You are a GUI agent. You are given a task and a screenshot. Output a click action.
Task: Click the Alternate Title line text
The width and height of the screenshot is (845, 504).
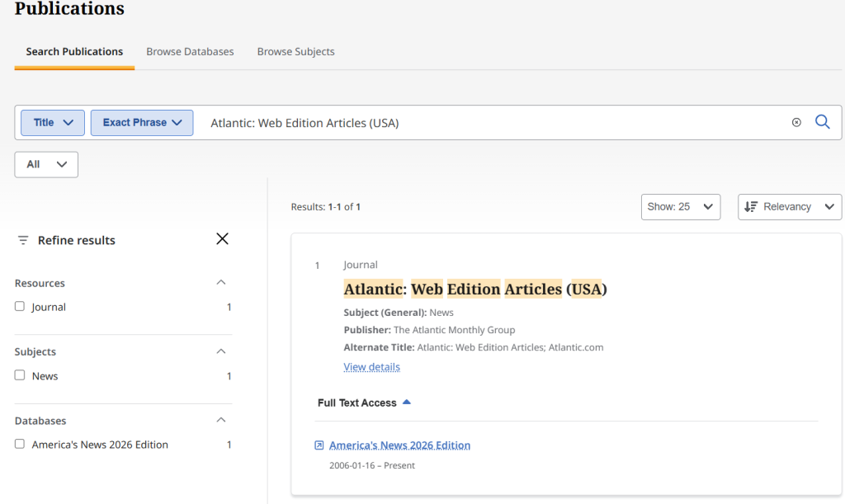[x=474, y=347]
